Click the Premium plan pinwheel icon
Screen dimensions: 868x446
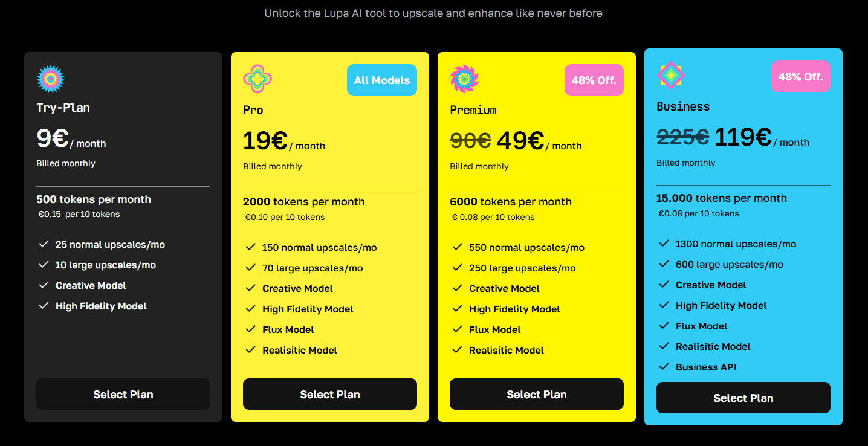pos(464,79)
